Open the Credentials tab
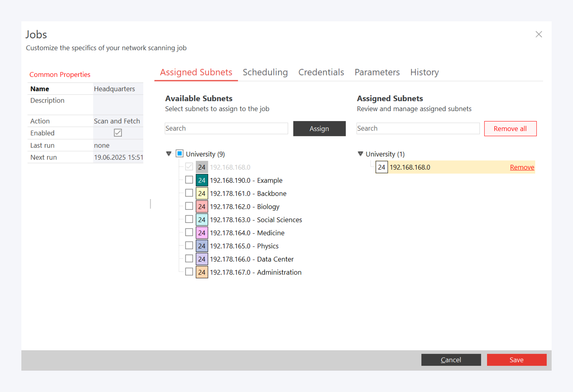Viewport: 573px width, 392px height. click(x=321, y=72)
